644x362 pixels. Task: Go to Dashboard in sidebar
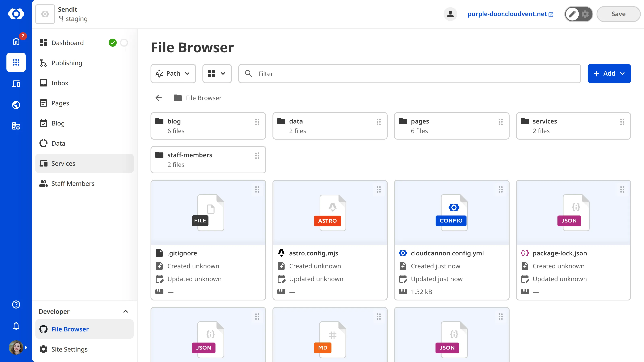(x=67, y=43)
